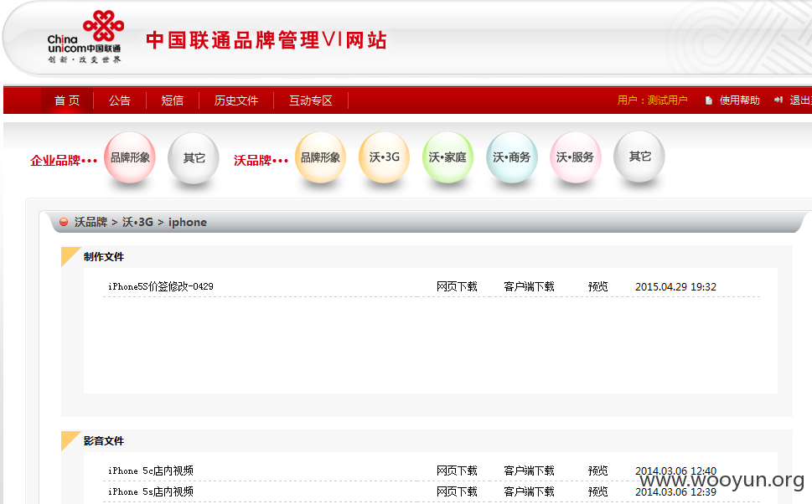The height and width of the screenshot is (504, 812).
Task: Select the pink 品牌形象 bubble under 企业品牌
Action: click(x=130, y=157)
